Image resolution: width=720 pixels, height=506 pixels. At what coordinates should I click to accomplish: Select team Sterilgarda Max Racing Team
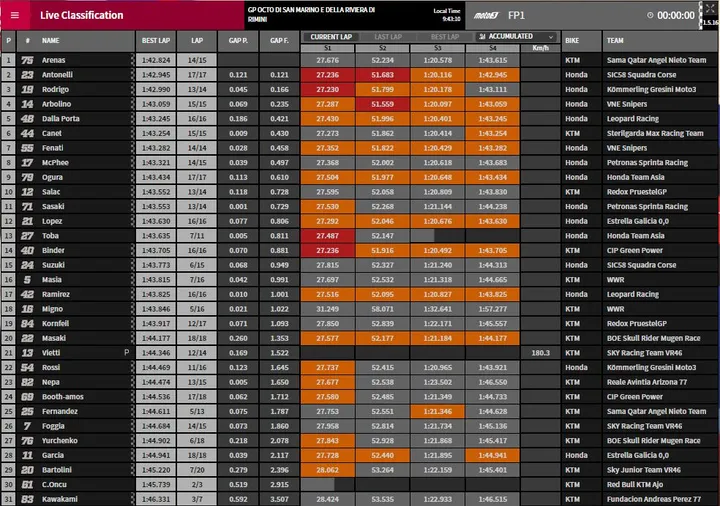[655, 133]
